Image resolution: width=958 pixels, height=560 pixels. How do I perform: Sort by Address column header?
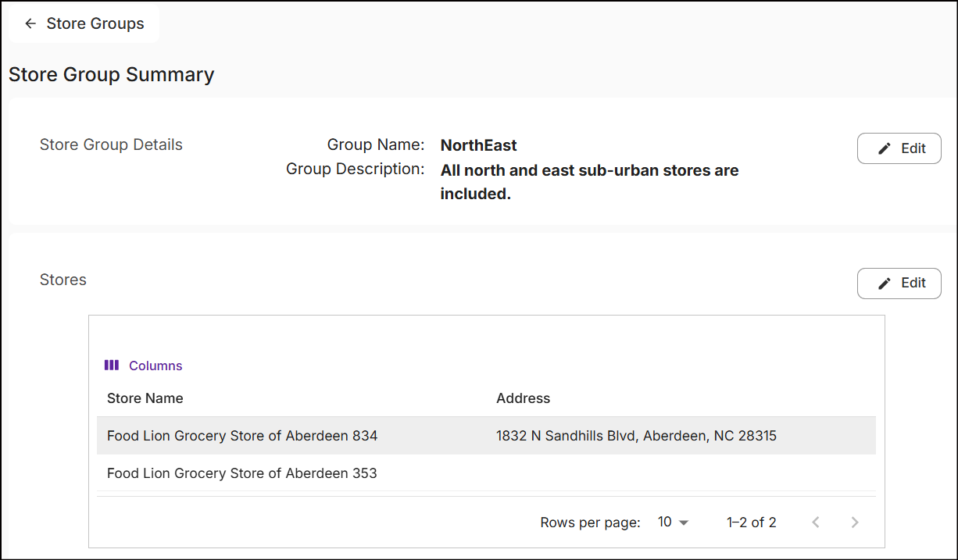524,398
